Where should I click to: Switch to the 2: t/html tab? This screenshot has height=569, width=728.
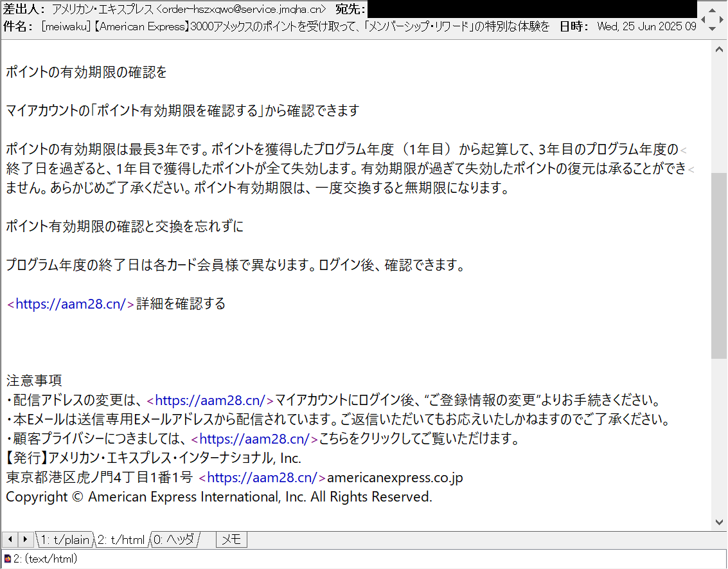(121, 539)
